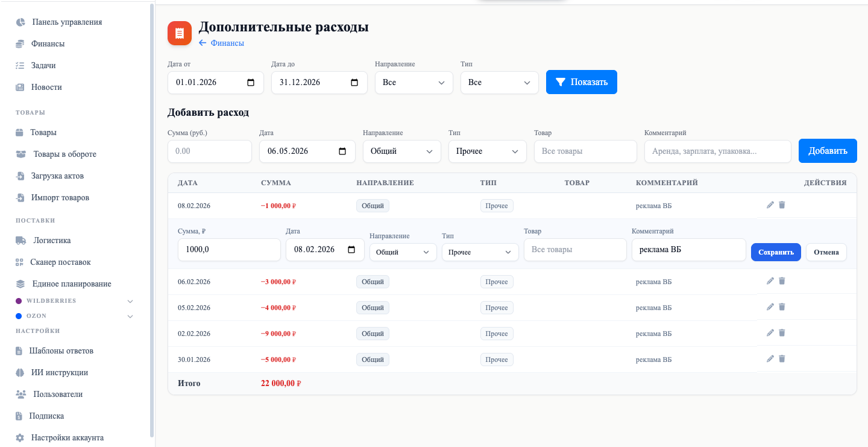Image resolution: width=868 pixels, height=447 pixels.
Task: Open Подписка page from sidebar
Action: (46, 416)
